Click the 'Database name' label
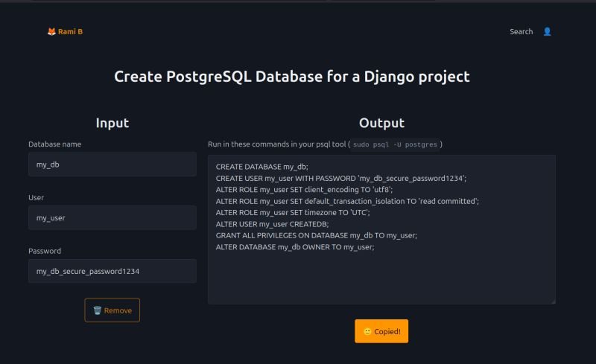Screen dimensions: 596x364 54,144
